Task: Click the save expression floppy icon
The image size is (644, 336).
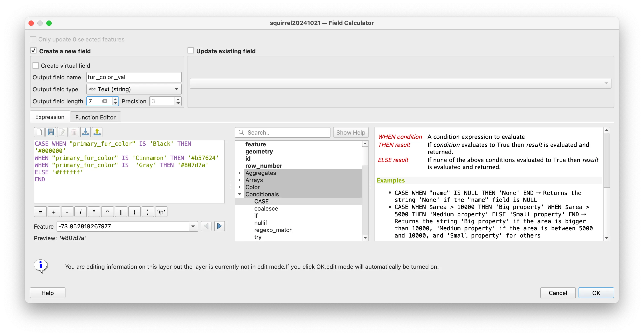Action: 51,132
